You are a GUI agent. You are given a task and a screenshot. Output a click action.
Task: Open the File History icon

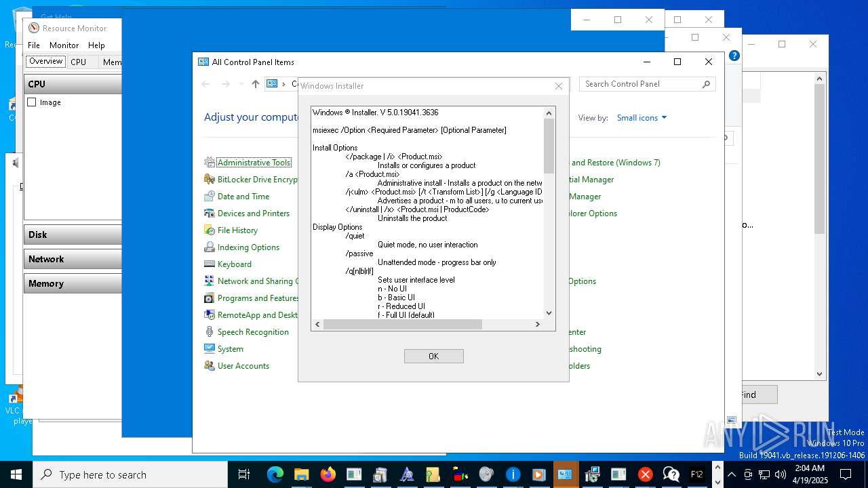click(210, 230)
